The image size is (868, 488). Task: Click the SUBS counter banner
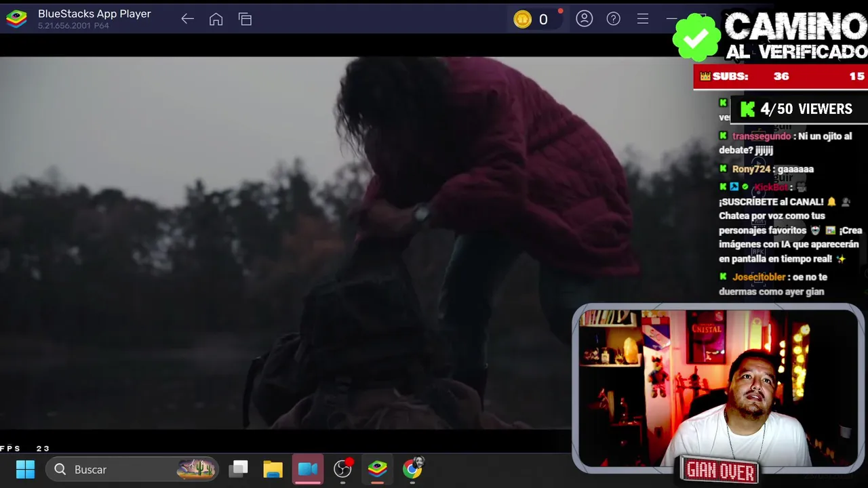781,77
